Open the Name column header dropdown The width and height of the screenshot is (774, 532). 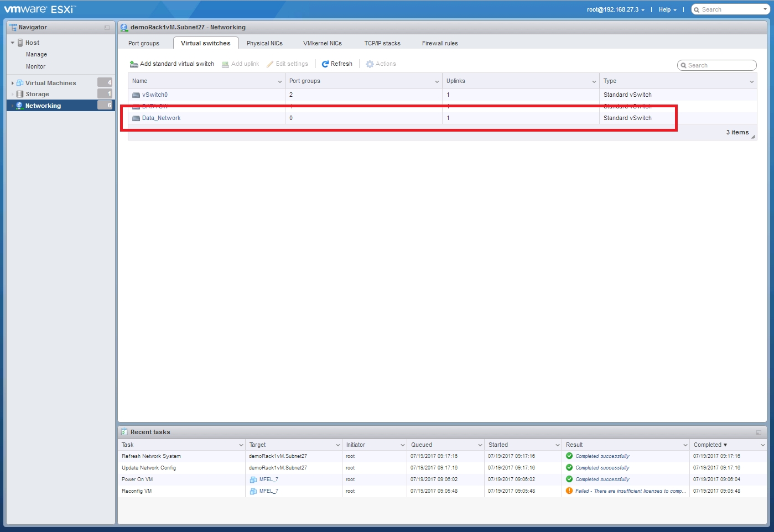(280, 81)
